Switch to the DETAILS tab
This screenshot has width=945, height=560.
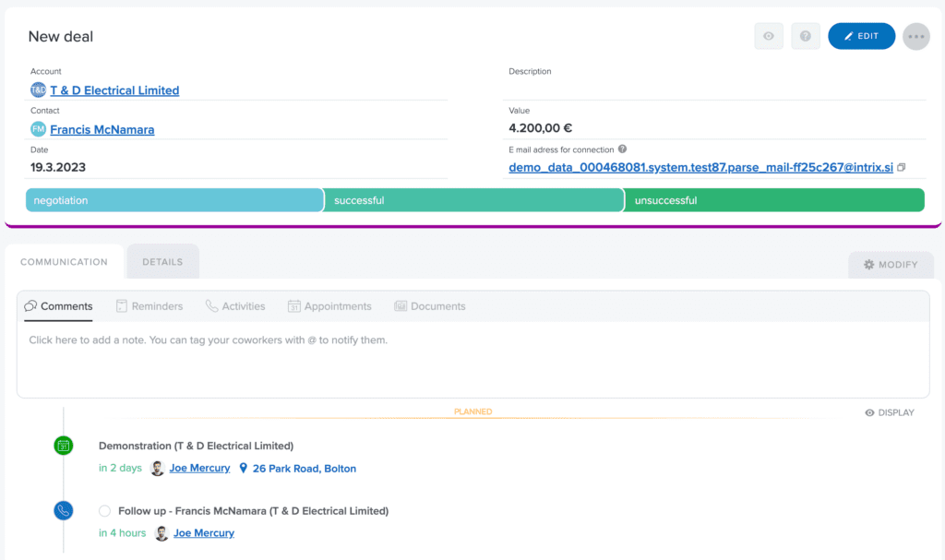point(162,261)
